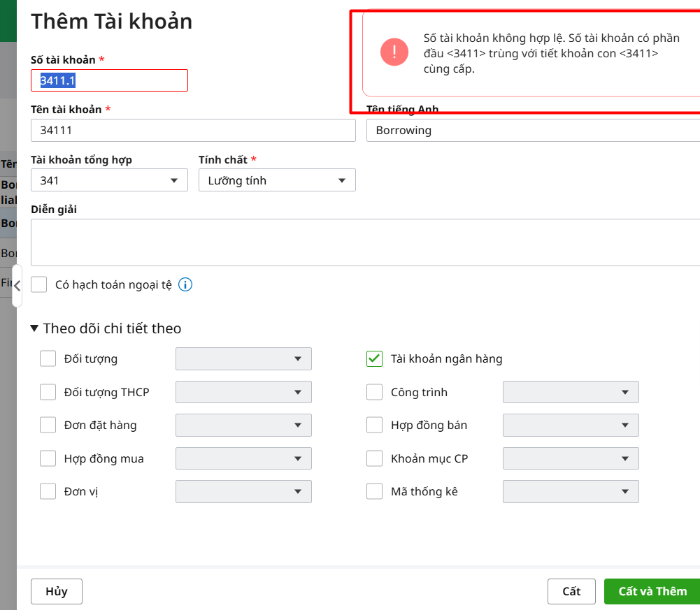Click the green "Cất và Thêm" button
Screen dimensions: 700x610
pyautogui.click(x=652, y=591)
